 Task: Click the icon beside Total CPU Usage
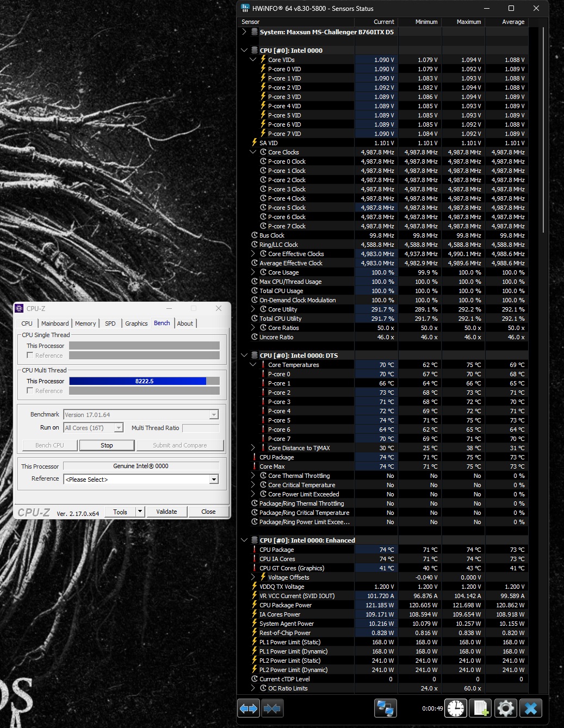[255, 291]
